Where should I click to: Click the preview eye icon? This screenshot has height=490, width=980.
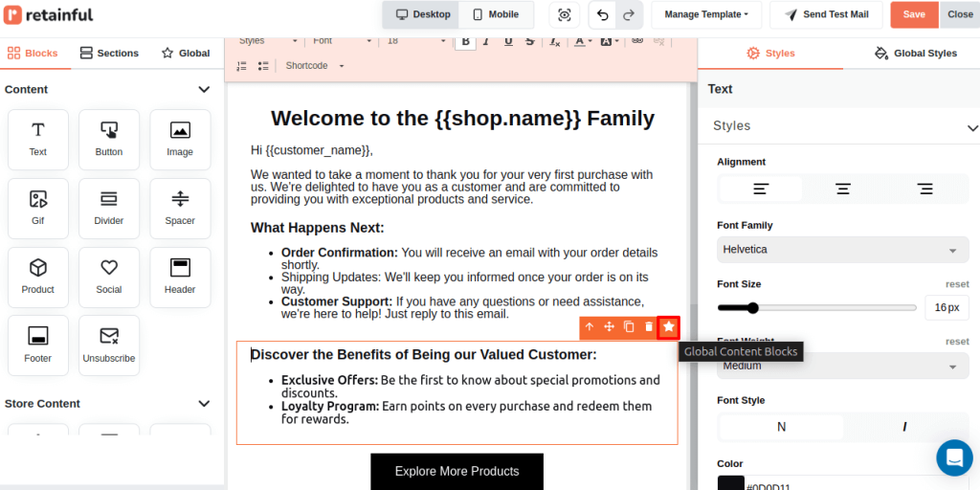pos(565,15)
